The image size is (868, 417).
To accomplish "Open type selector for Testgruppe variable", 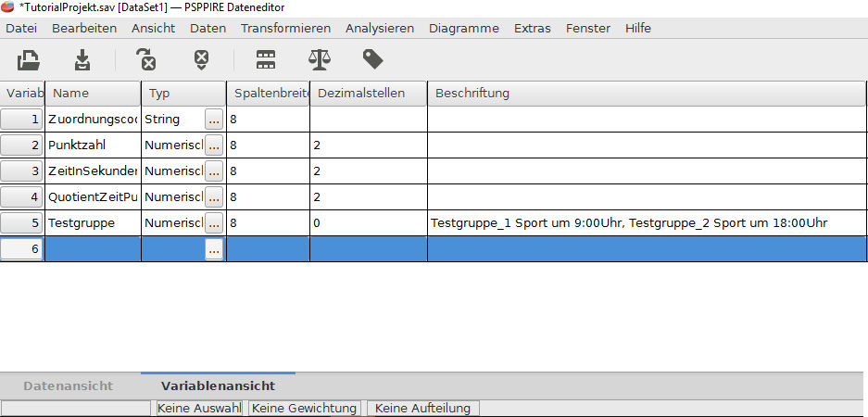I will click(x=214, y=223).
